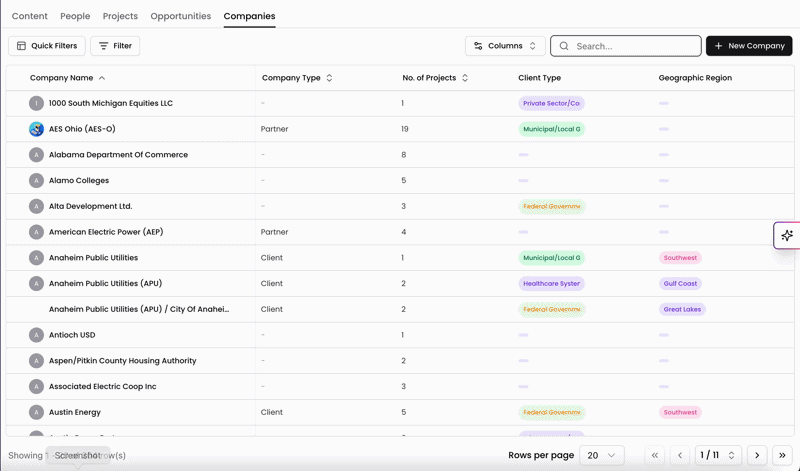Viewport: 800px width, 471px height.
Task: Click avatar icon beside Anaheim Public Utilities (APU)
Action: [36, 283]
